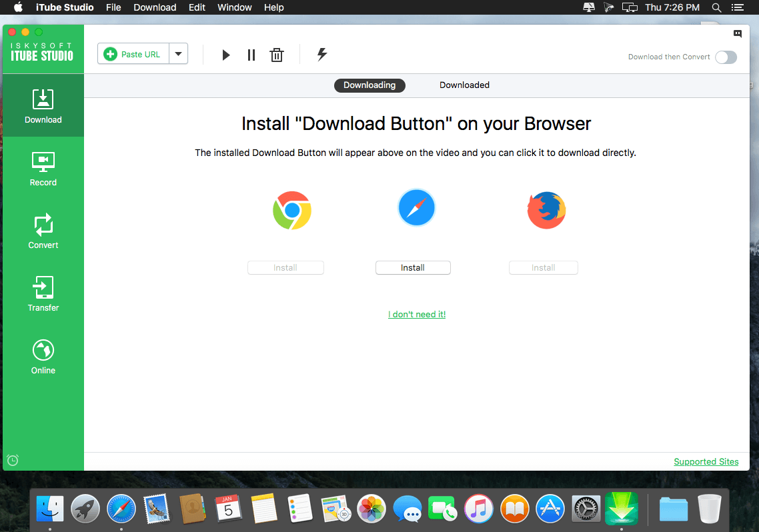
Task: Open the Downloads folder in Dock
Action: 674,509
